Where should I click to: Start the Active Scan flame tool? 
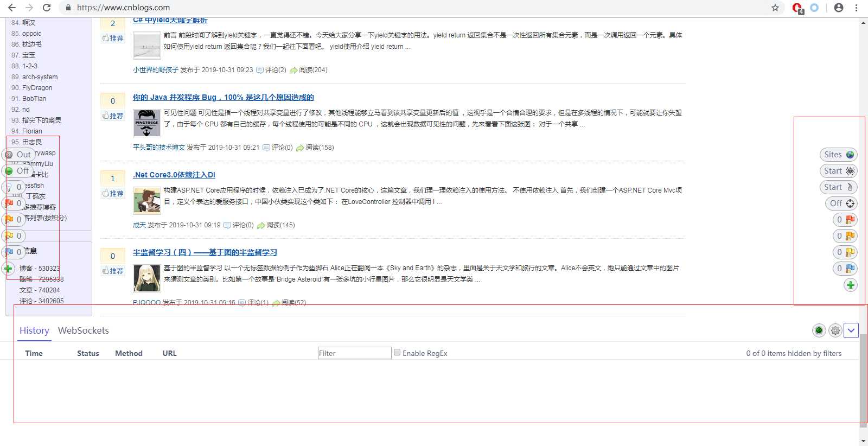[x=838, y=187]
